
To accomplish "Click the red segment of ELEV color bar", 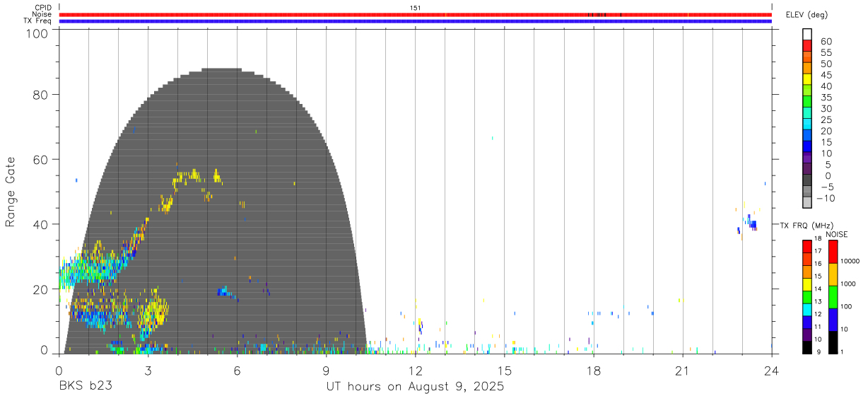I will pos(807,45).
